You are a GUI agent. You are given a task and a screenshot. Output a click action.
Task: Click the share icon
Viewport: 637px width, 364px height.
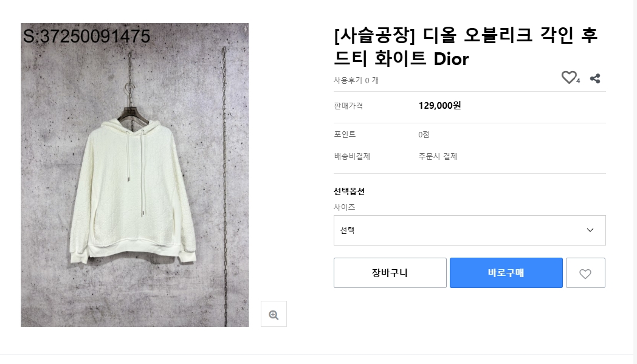[x=595, y=78]
